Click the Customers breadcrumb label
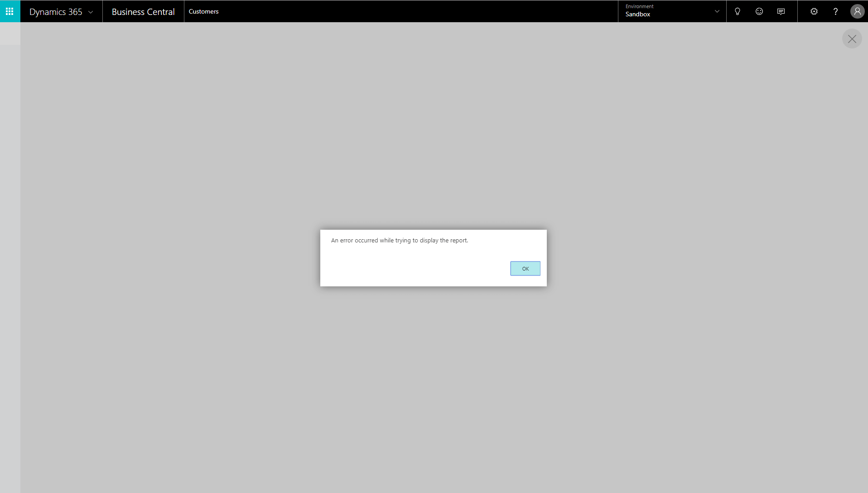The height and width of the screenshot is (493, 868). [x=203, y=11]
